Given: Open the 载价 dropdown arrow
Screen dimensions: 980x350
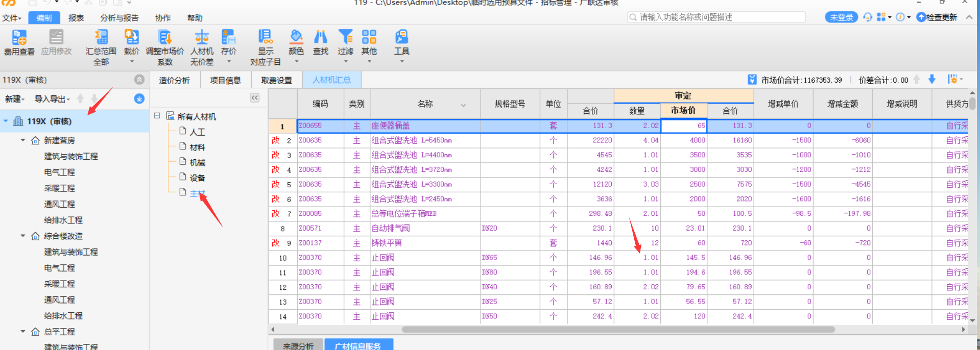Looking at the screenshot, I should click(x=132, y=62).
